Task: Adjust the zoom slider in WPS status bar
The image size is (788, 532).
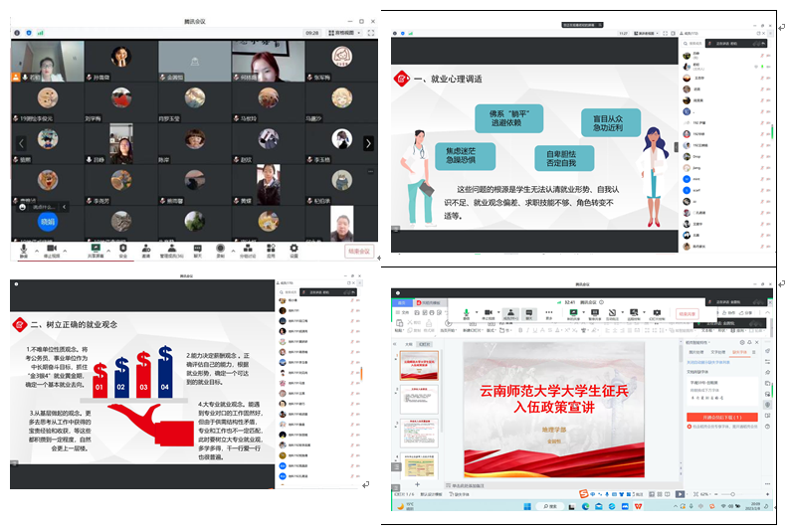Action: (x=732, y=493)
